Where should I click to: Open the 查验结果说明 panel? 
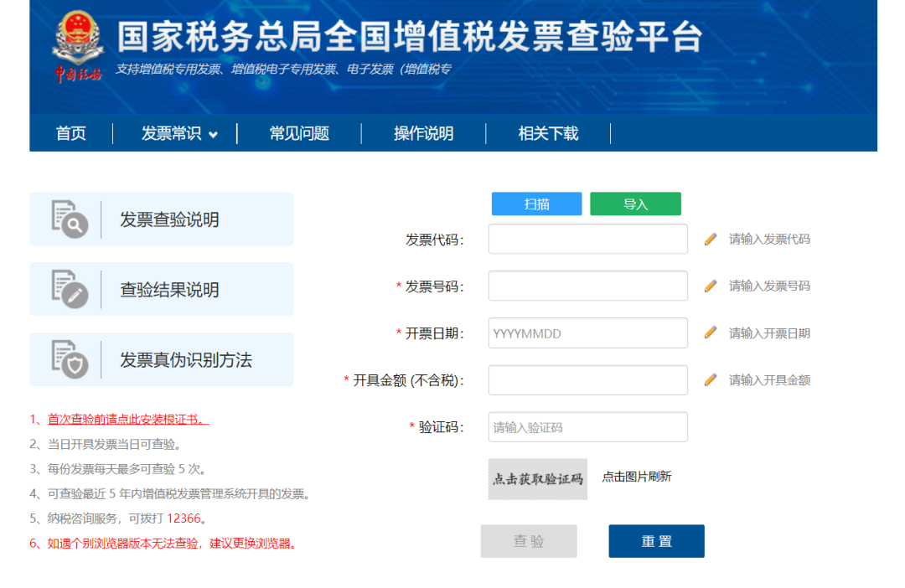(162, 289)
